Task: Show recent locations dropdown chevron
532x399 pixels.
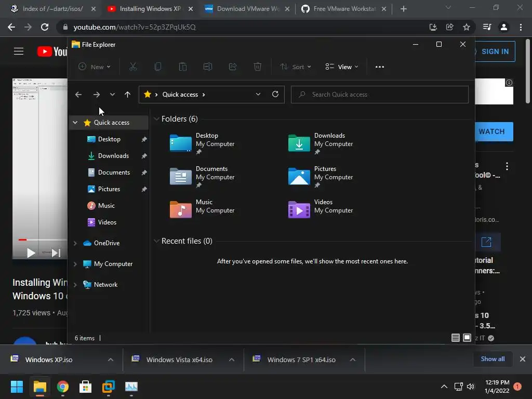Action: click(112, 95)
